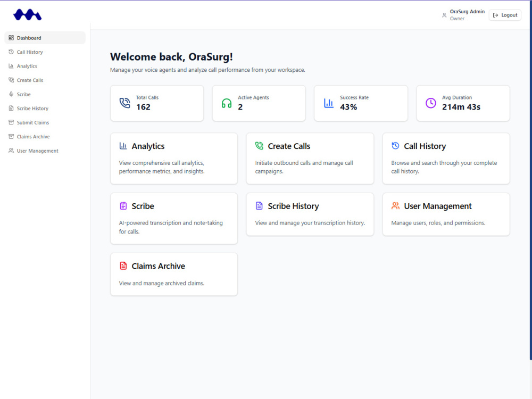Click the red file icon on Claims Archive card
Image resolution: width=532 pixels, height=399 pixels.
(x=123, y=265)
